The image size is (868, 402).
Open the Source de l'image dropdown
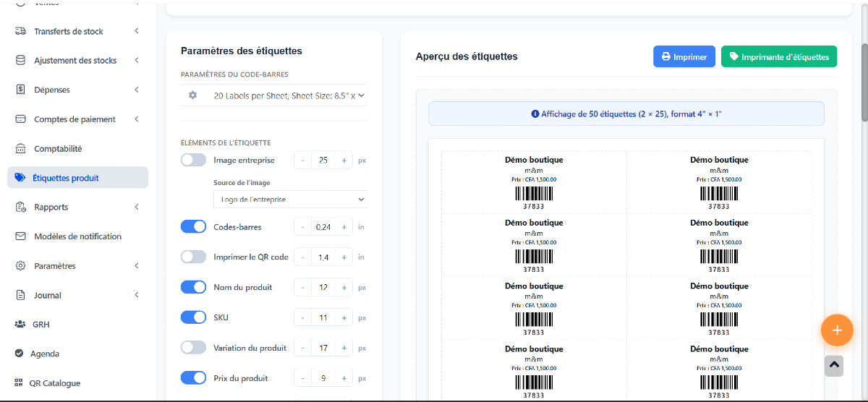[x=290, y=200]
